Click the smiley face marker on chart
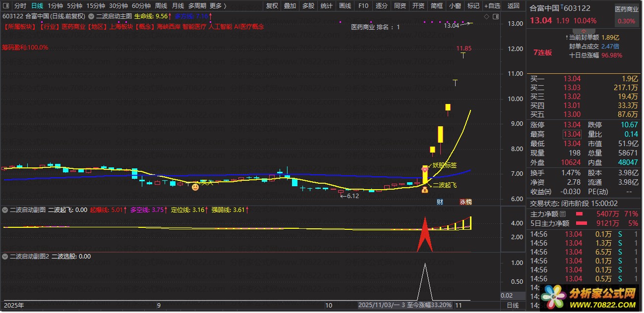 pyautogui.click(x=195, y=187)
